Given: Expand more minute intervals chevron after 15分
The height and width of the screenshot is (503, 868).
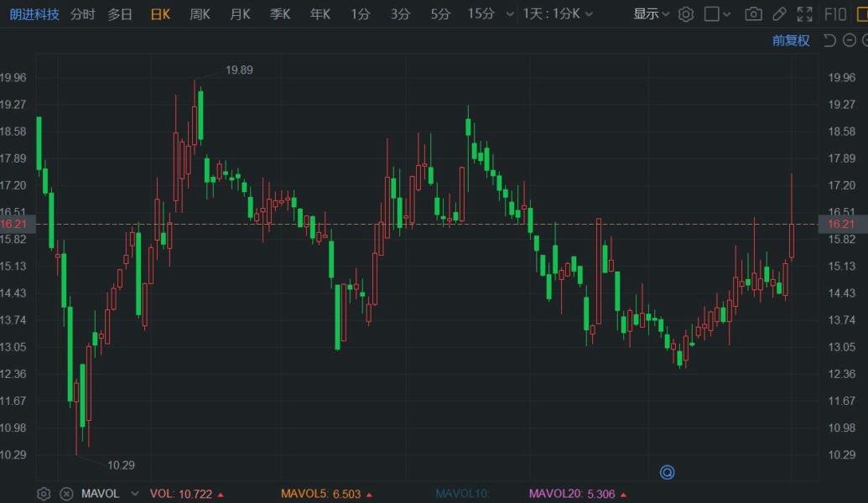Looking at the screenshot, I should [510, 14].
